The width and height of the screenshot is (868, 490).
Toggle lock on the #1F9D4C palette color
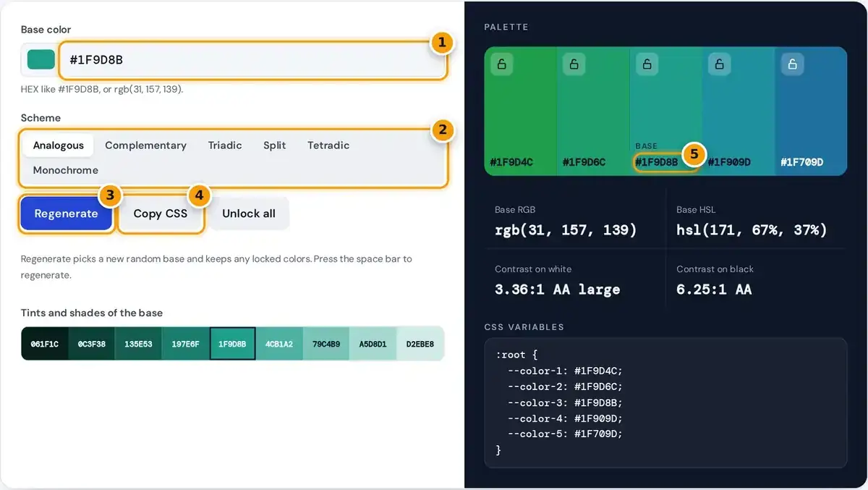pos(501,64)
